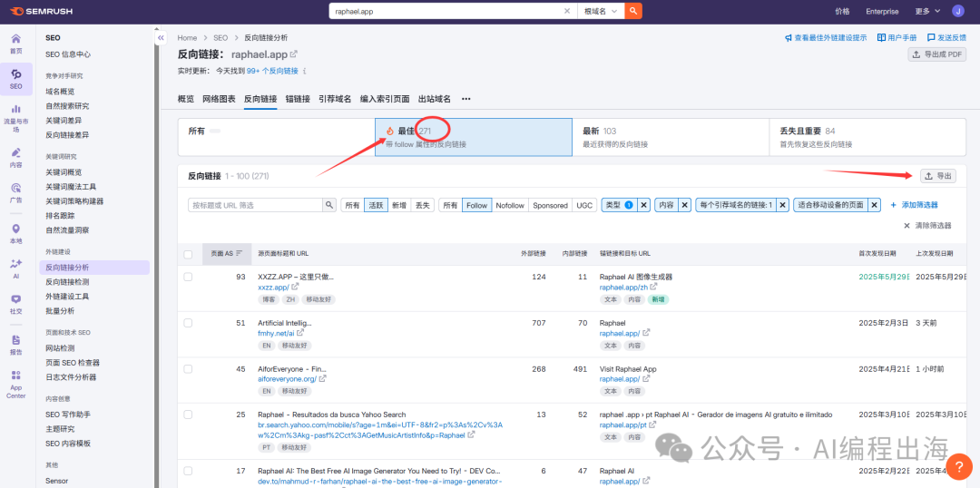The image size is (980, 488).
Task: Select the XXZZ.APP row checkbox
Action: [x=188, y=277]
